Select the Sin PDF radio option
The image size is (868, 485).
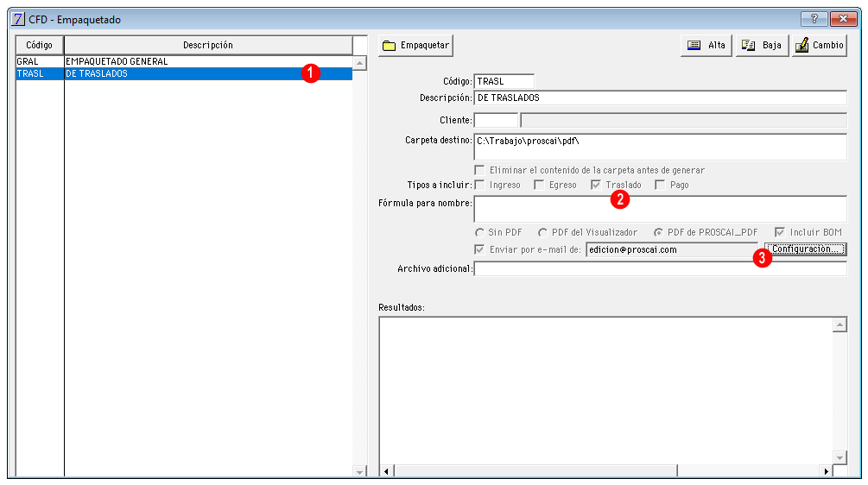480,232
